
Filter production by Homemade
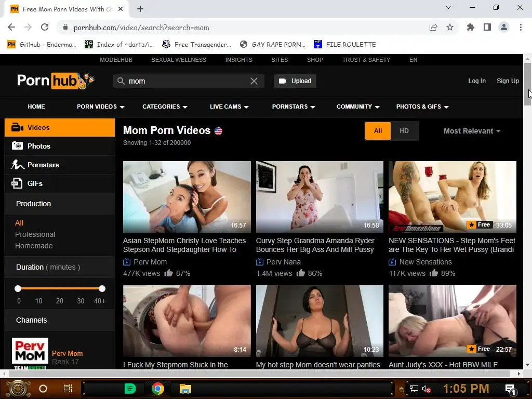(34, 246)
